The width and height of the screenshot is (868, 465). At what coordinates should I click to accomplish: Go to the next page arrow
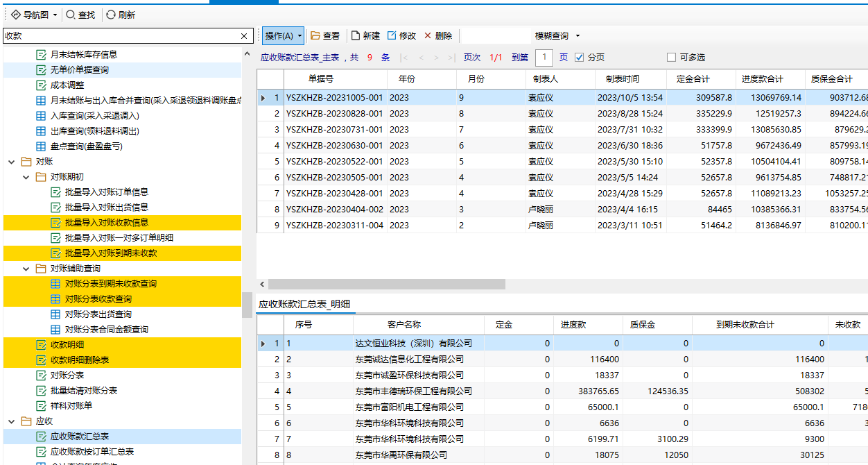[437, 58]
